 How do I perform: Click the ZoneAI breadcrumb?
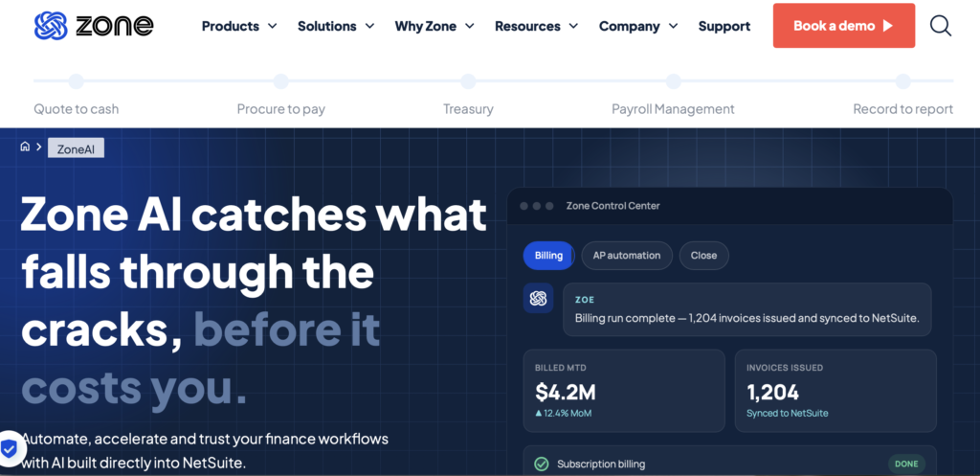(77, 148)
